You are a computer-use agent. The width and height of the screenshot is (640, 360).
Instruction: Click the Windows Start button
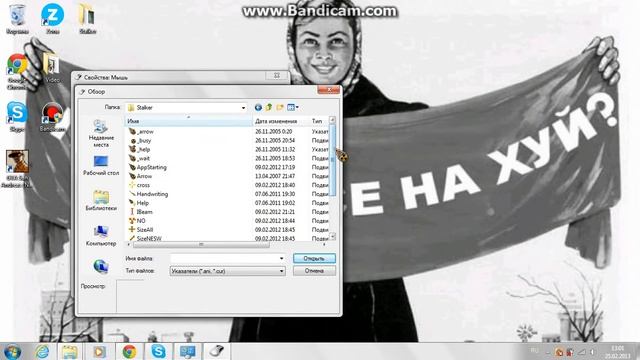point(12,351)
